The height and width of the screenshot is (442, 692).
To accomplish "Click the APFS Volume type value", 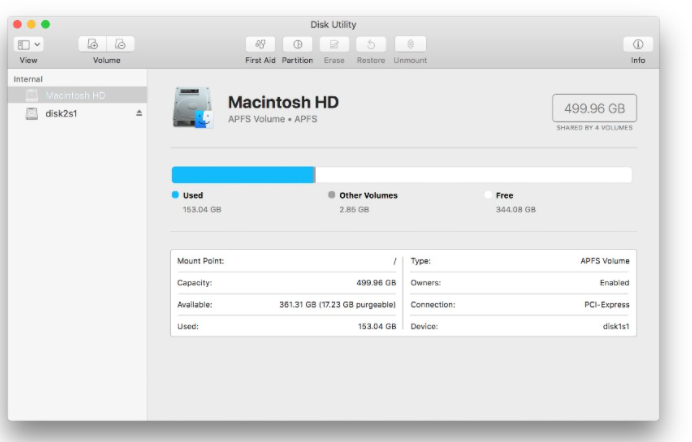I will (605, 261).
